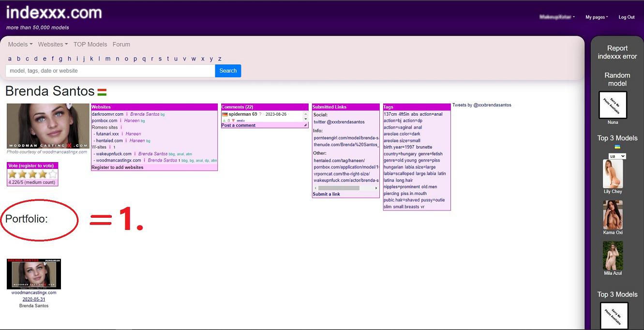This screenshot has width=644, height=330.
Task: Expand the Models dropdown menu
Action: [x=20, y=44]
